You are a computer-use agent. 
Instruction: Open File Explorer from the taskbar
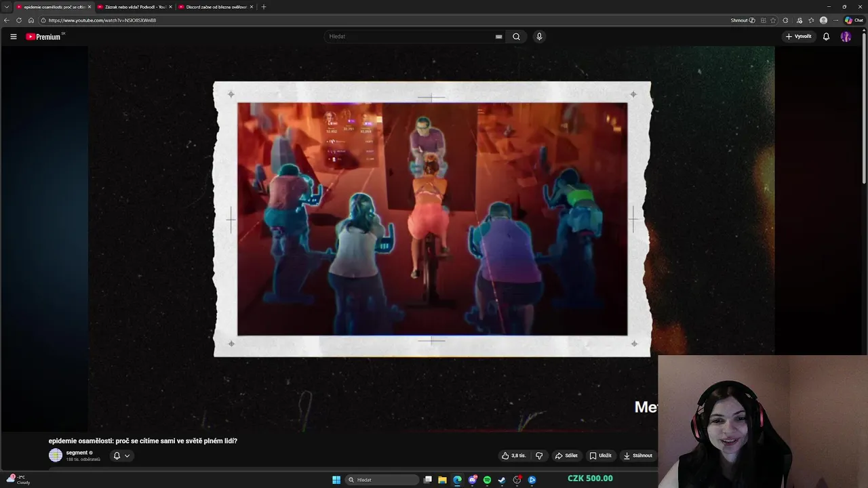pos(442,480)
